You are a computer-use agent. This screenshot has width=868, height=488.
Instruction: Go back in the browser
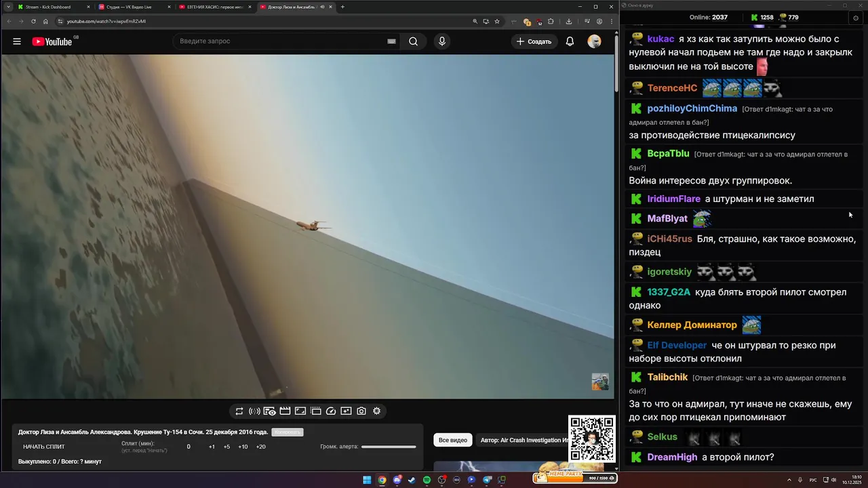(x=8, y=21)
